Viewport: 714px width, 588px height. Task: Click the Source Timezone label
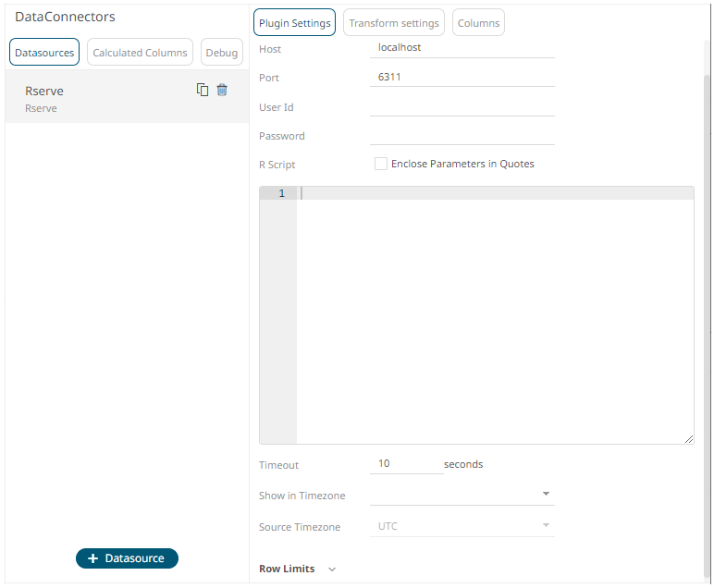point(300,527)
